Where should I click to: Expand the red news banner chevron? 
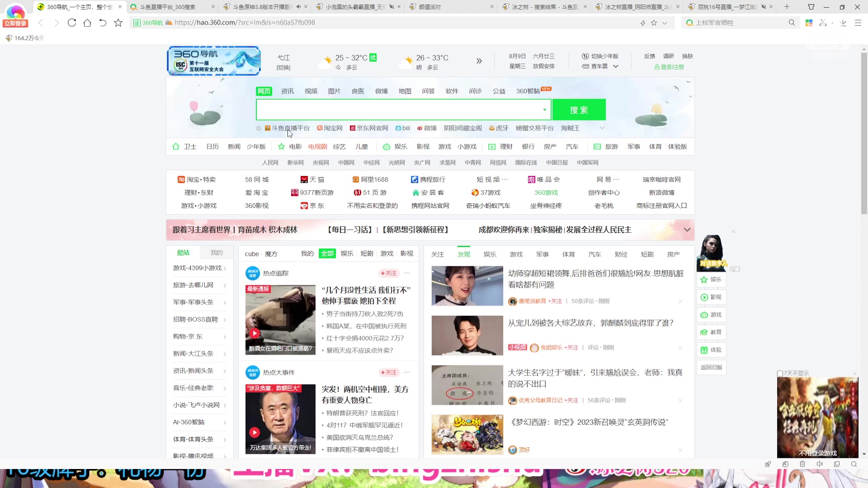687,230
